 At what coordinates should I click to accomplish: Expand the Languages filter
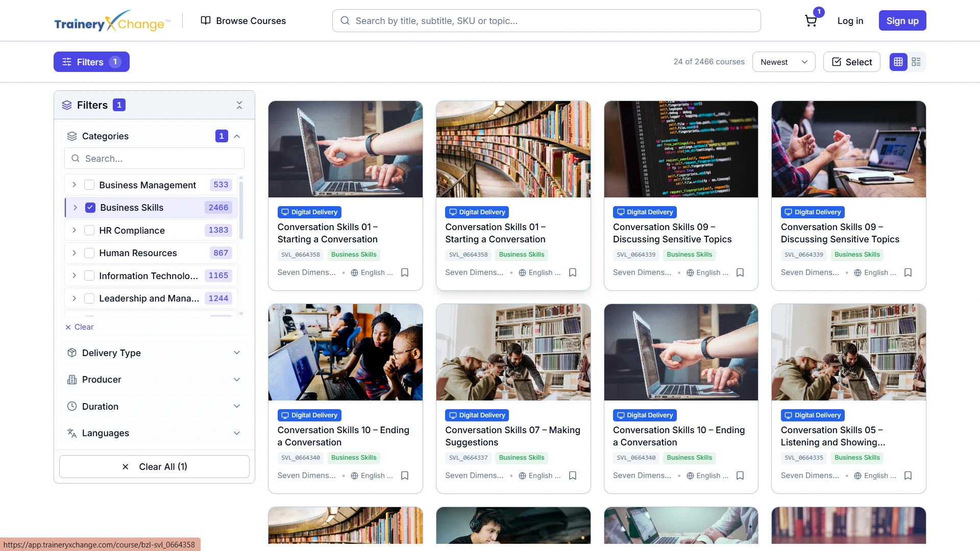(x=154, y=433)
